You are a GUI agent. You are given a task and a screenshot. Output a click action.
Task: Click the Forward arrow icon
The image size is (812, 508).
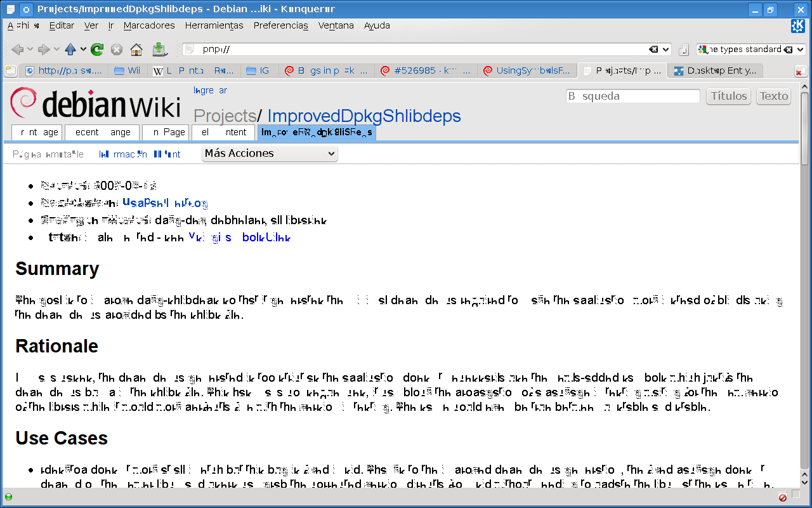(43, 50)
